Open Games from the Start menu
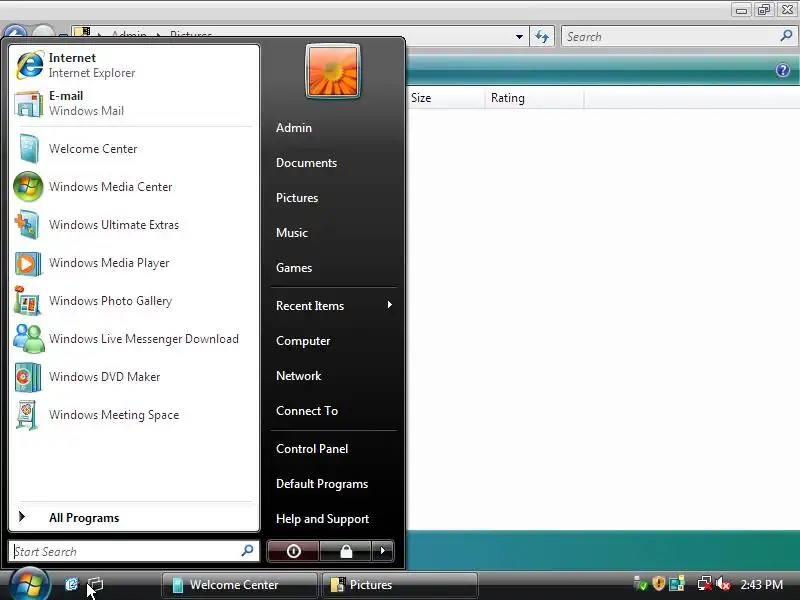 tap(294, 268)
